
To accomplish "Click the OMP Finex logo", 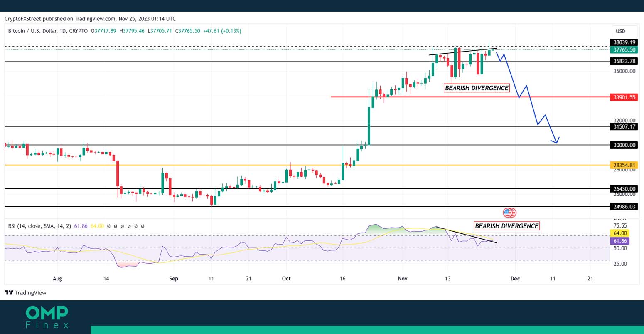I will point(47,318).
